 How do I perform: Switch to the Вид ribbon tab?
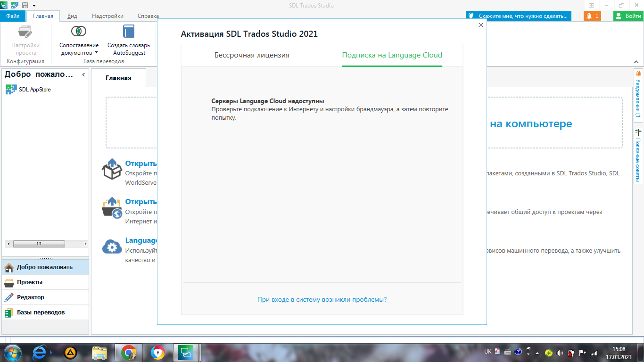72,16
